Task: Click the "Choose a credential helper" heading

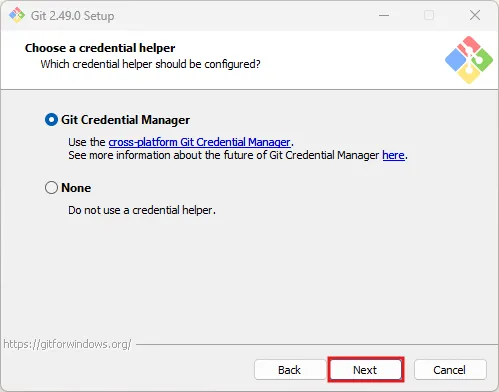Action: pyautogui.click(x=100, y=48)
